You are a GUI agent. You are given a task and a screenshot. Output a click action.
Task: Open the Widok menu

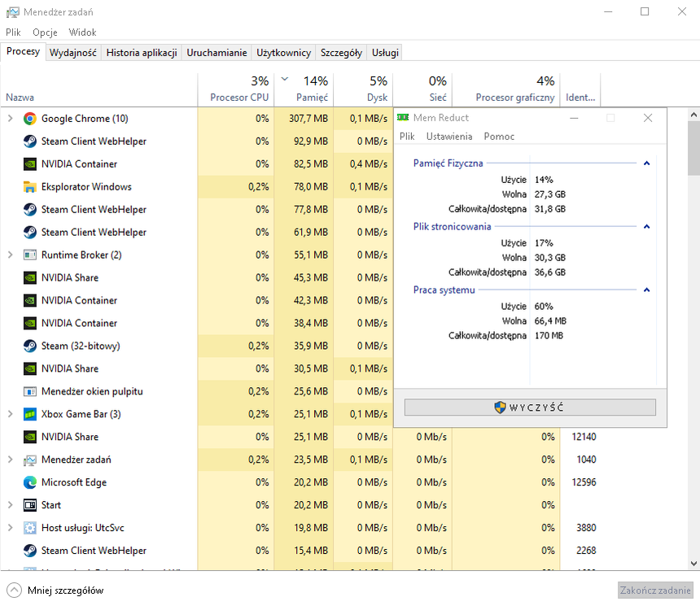pyautogui.click(x=82, y=33)
